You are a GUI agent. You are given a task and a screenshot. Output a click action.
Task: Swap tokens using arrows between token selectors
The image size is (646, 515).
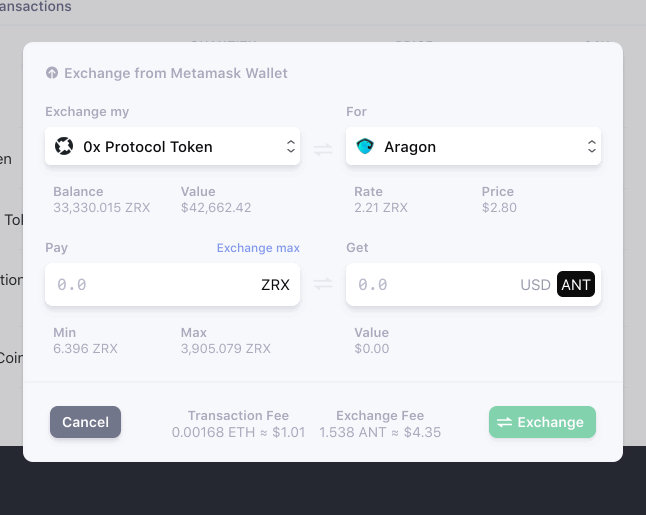point(323,149)
